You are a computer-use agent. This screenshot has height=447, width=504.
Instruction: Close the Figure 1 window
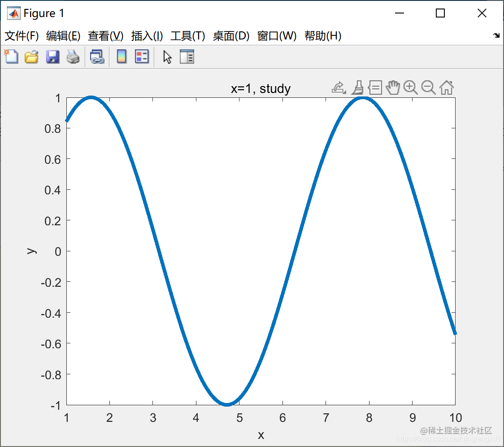[x=482, y=13]
